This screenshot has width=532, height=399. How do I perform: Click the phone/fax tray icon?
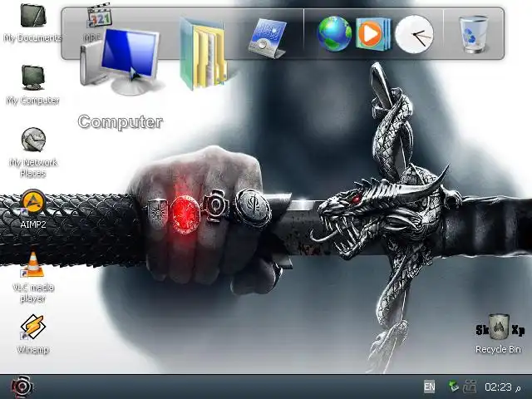470,387
